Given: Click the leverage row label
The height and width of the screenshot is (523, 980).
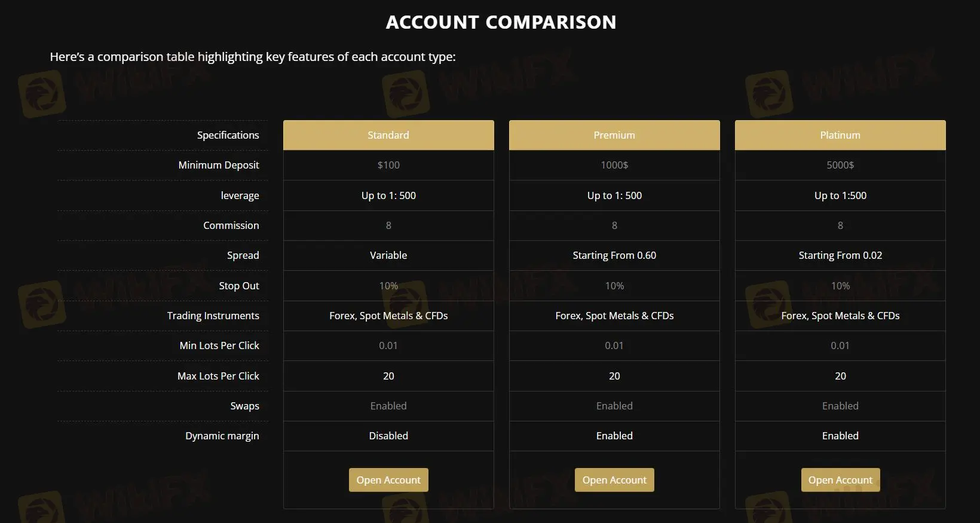Looking at the screenshot, I should [240, 195].
